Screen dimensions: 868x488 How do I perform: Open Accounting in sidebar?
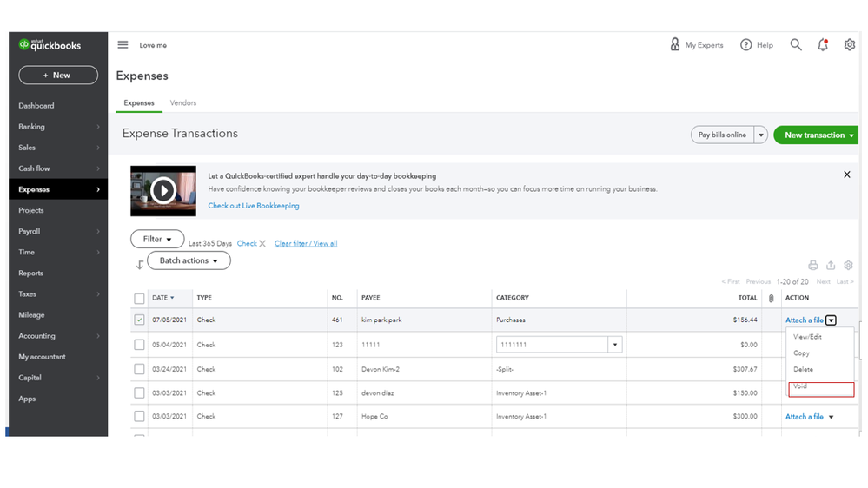click(x=58, y=336)
